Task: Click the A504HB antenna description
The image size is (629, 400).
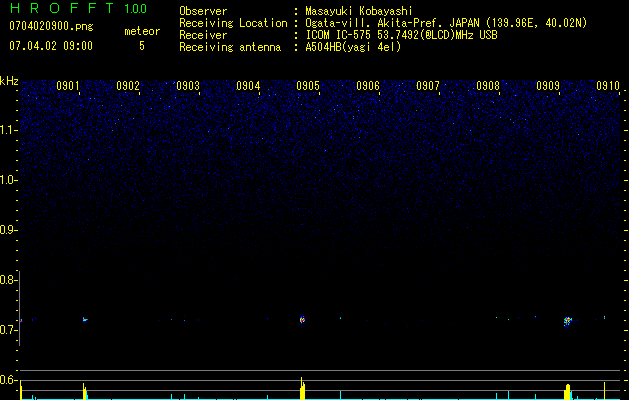Action: pos(353,47)
